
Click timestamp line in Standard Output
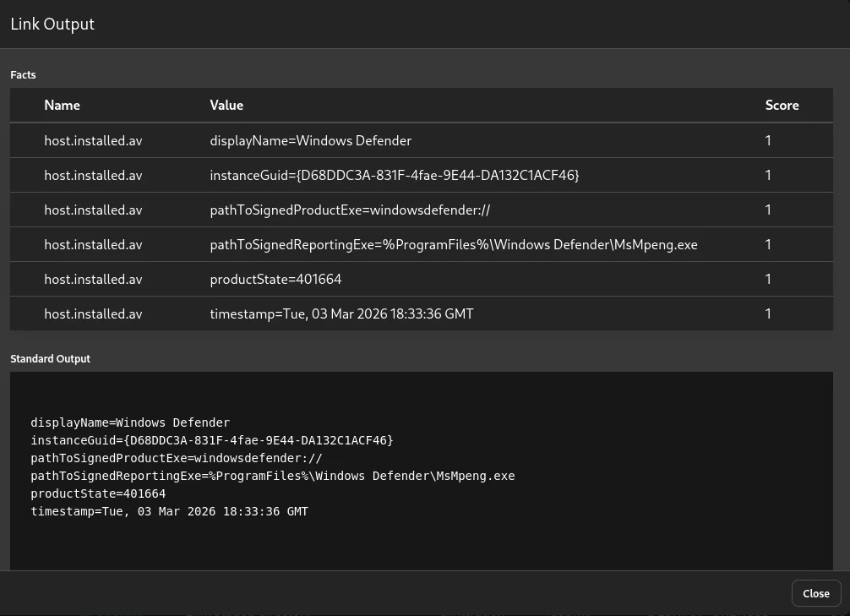[x=169, y=511]
